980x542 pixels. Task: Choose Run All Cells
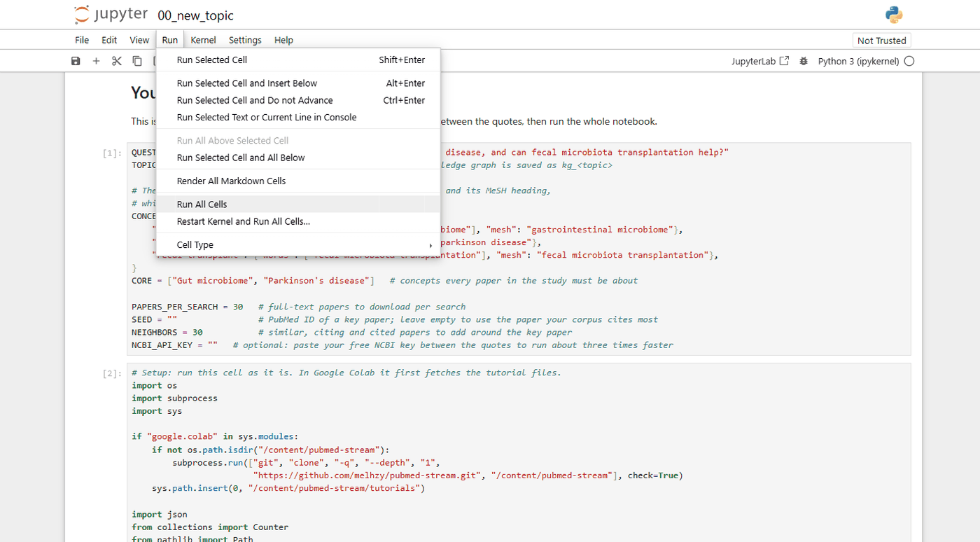(298, 204)
